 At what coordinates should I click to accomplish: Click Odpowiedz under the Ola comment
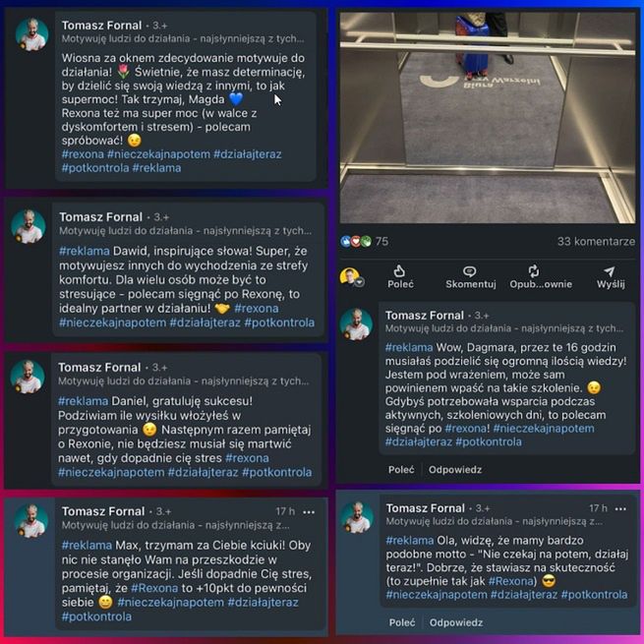click(456, 622)
